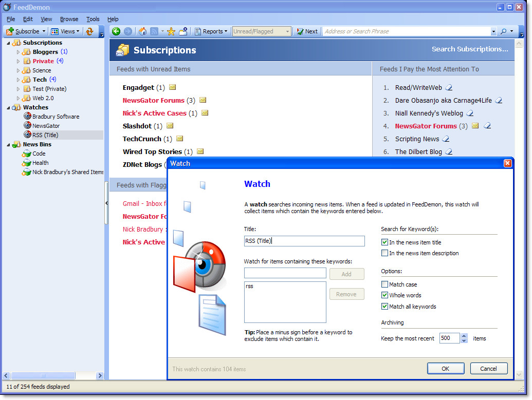Click the eraser icon beside Dare Obasanjo aka Carnage4Life
Viewport: 532px width, 400px height.
(499, 100)
